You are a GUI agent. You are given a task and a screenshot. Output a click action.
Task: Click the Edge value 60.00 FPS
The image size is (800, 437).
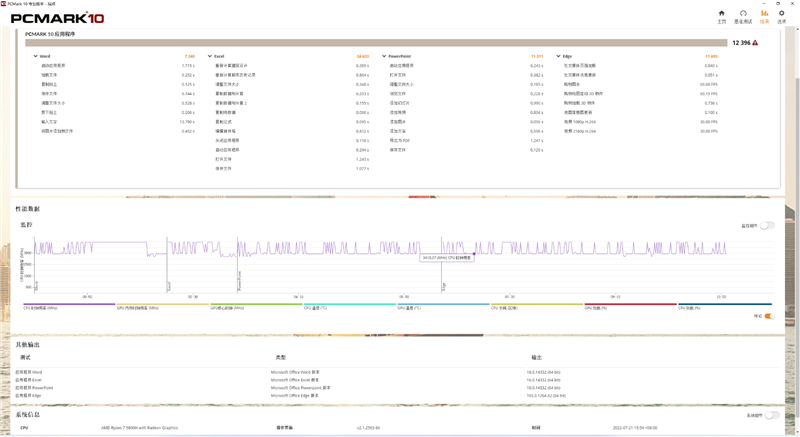(709, 84)
